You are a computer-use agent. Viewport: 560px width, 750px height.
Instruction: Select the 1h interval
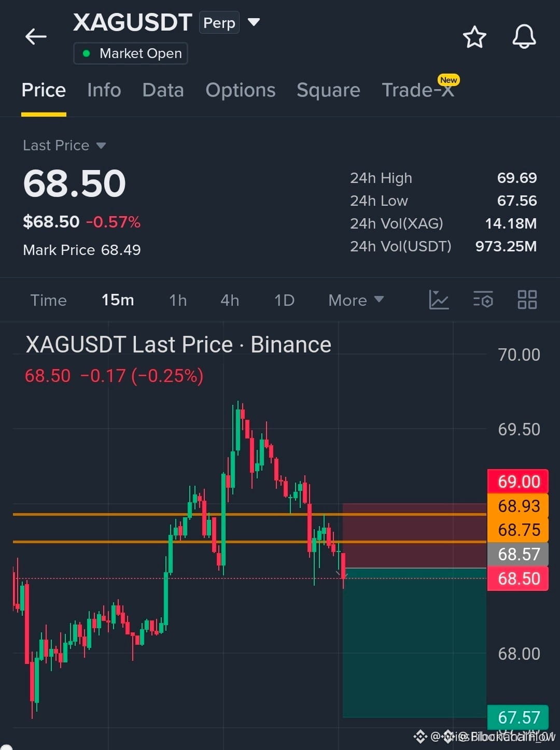[178, 300]
